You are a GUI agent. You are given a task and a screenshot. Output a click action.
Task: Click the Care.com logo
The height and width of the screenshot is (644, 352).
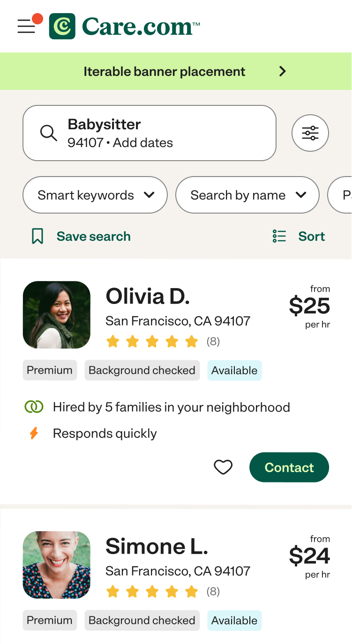[125, 26]
